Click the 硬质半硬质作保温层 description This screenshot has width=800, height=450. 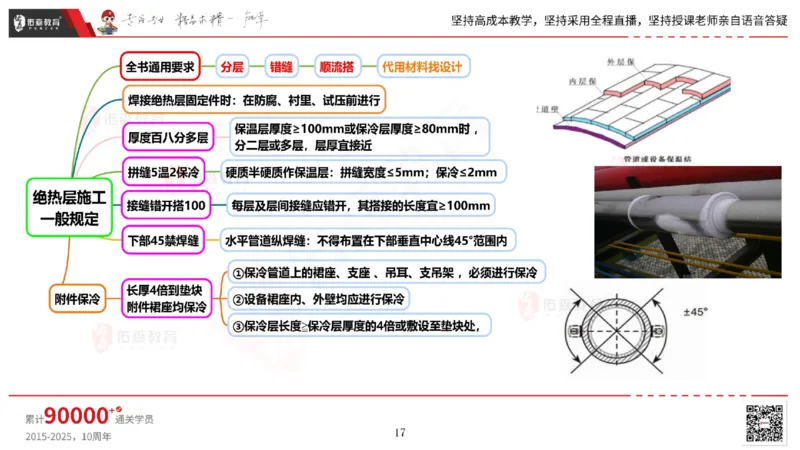coord(363,172)
